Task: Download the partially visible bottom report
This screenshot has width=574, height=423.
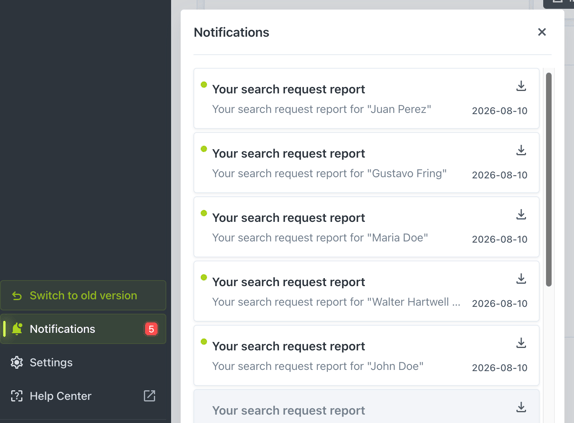Action: click(521, 407)
